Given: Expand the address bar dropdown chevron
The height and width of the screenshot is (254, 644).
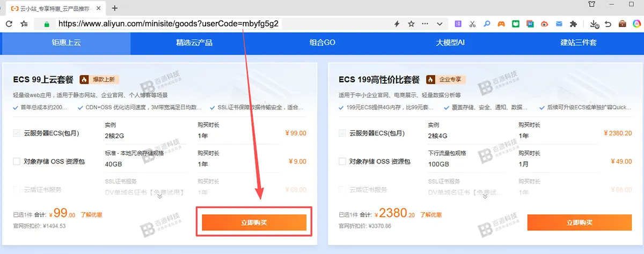Looking at the screenshot, I should [440, 24].
